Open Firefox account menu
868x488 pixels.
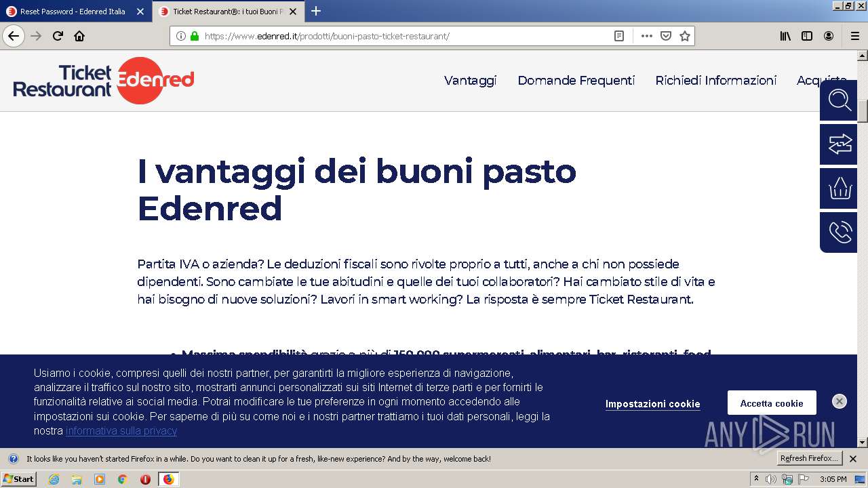pos(829,36)
